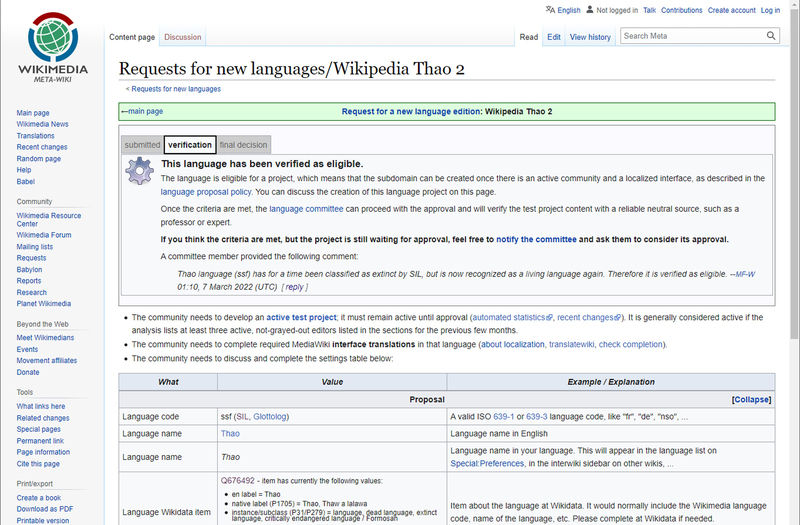Click the Create account link
This screenshot has height=525, width=800.
[731, 10]
